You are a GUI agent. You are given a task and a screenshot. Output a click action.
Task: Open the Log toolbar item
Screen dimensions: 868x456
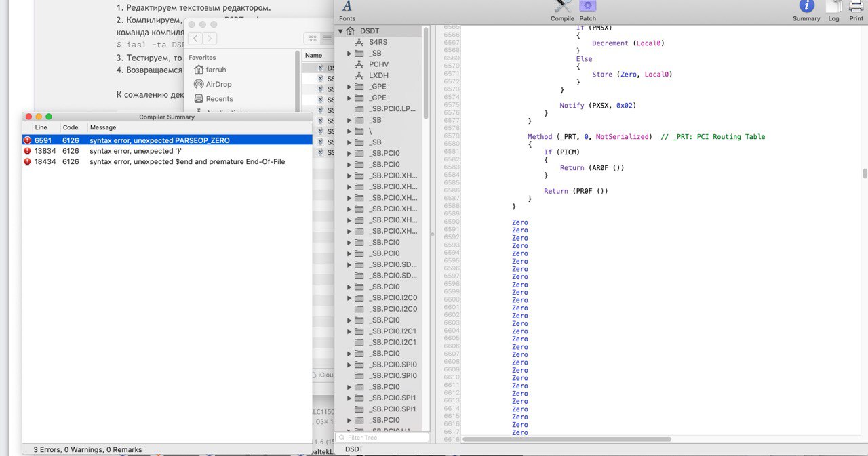[833, 9]
